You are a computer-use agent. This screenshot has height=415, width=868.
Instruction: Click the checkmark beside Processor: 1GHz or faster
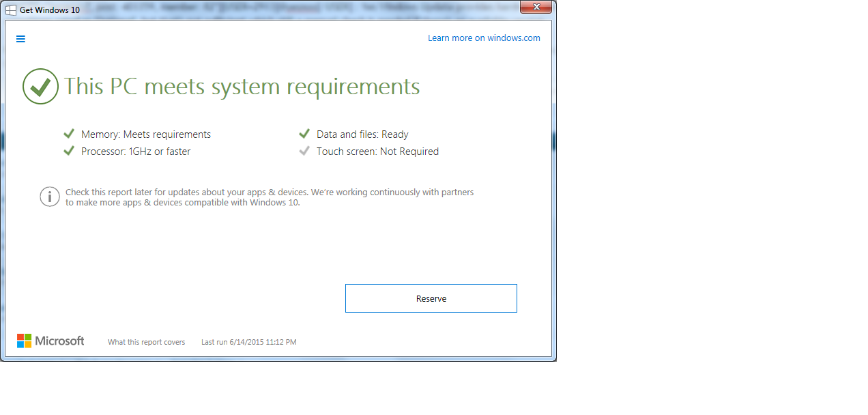(69, 151)
